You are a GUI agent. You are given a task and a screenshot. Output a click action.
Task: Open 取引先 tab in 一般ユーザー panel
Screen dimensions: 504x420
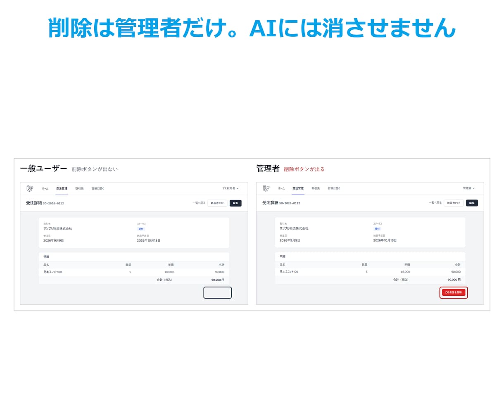[79, 188]
